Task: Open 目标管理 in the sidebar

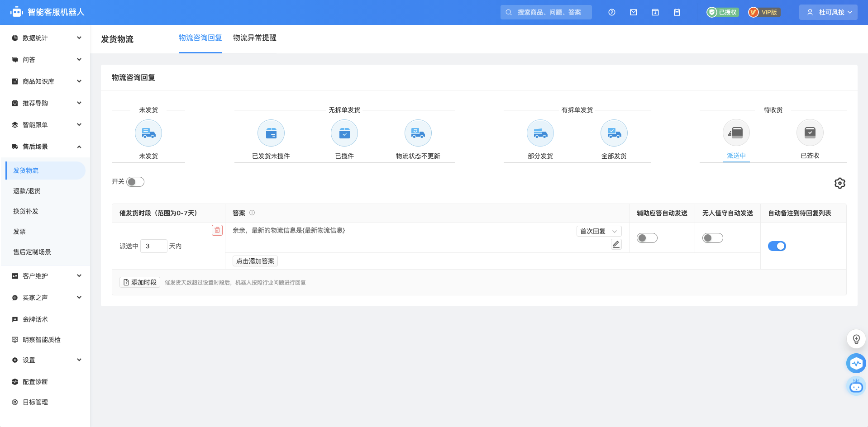Action: pos(35,402)
